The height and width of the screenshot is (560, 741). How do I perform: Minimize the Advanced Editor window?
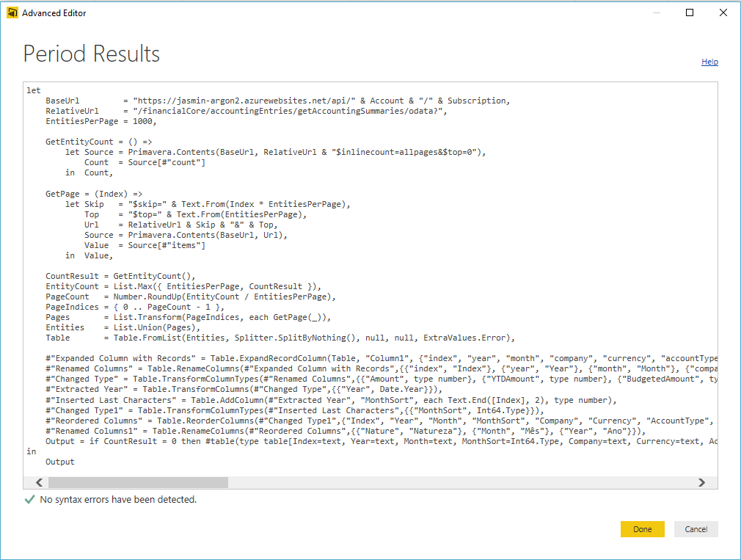[x=657, y=12]
